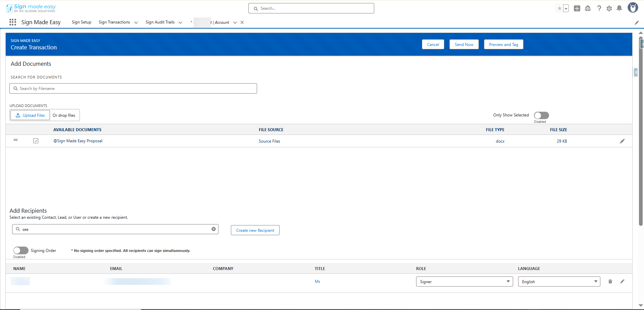The height and width of the screenshot is (310, 644).
Task: Clear the recipient search text
Action: (x=213, y=229)
